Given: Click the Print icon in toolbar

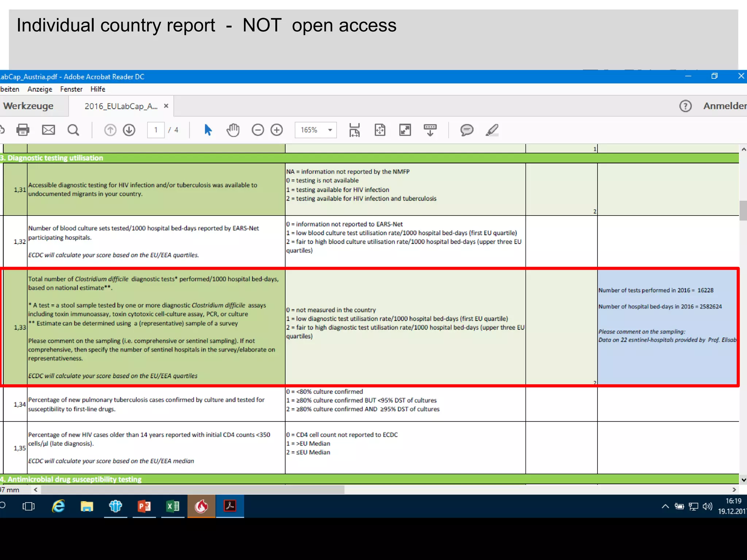Looking at the screenshot, I should click(x=23, y=130).
